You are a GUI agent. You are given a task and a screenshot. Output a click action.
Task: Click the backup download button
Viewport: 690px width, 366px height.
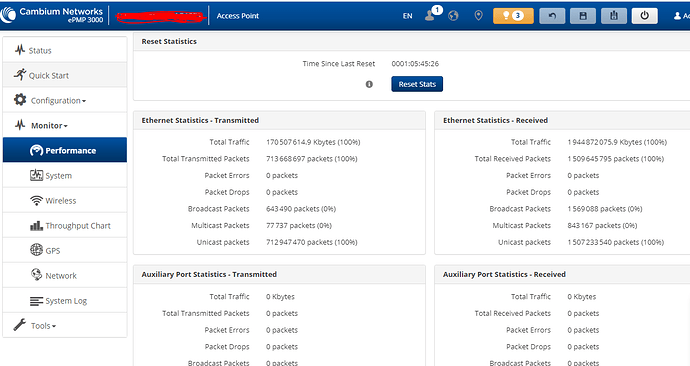click(x=614, y=16)
